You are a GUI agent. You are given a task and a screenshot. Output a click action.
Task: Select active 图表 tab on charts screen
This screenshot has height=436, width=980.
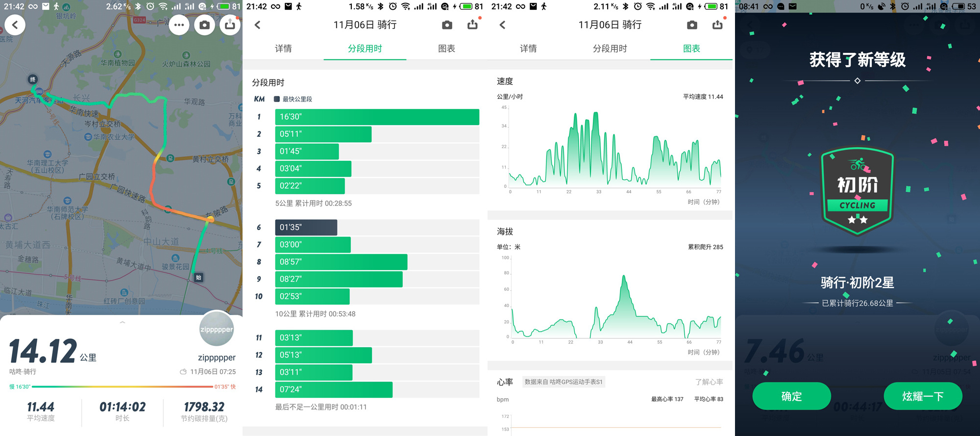[691, 48]
